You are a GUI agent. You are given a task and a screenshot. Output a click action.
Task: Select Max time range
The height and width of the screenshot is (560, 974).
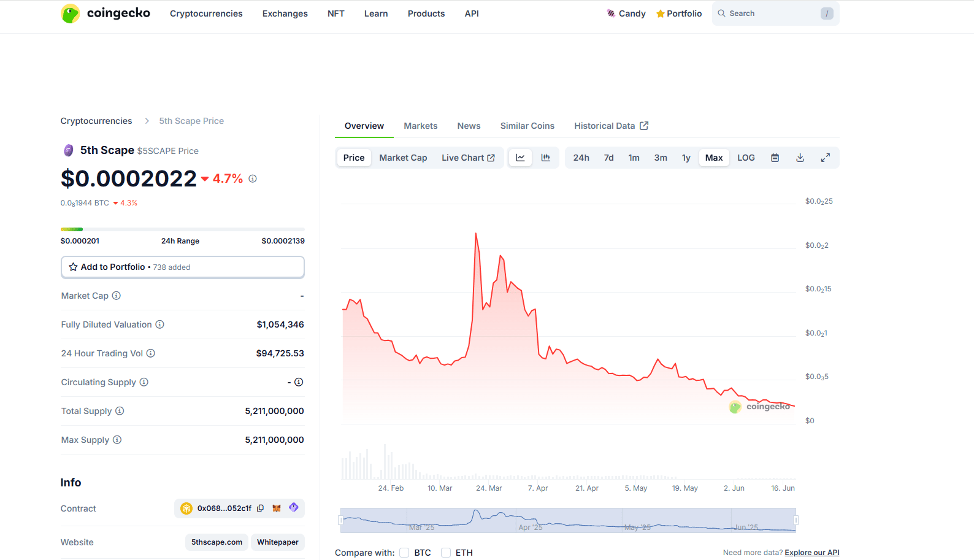(714, 158)
